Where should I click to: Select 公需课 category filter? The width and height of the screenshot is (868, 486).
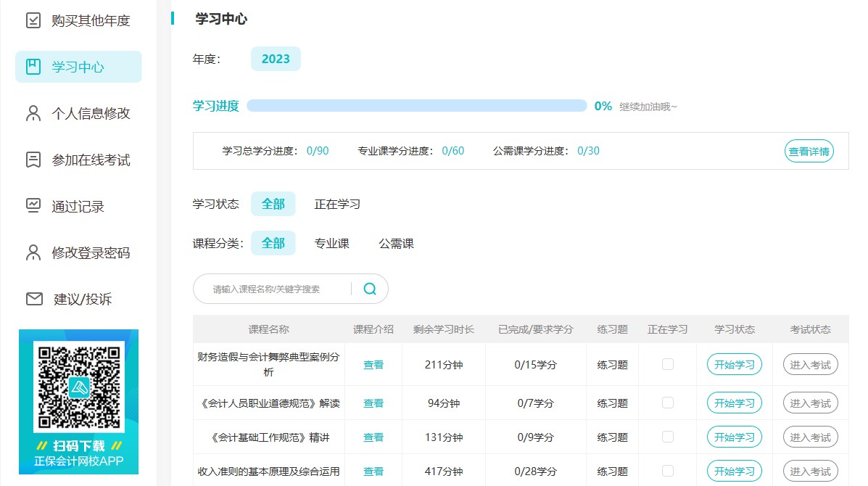click(395, 243)
